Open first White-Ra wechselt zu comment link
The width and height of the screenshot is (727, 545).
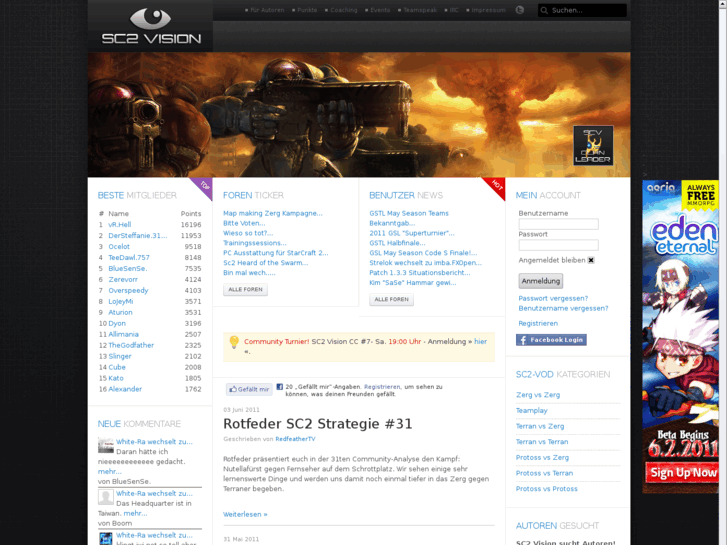(154, 442)
